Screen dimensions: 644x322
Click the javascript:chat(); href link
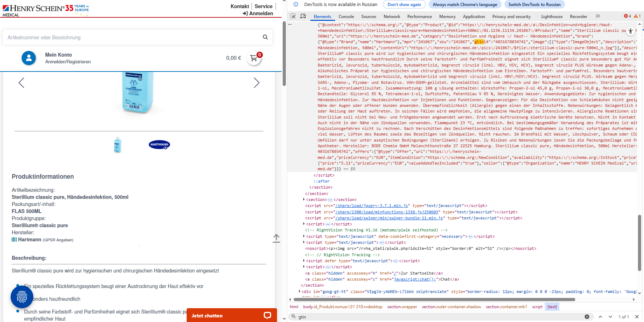click(x=415, y=279)
